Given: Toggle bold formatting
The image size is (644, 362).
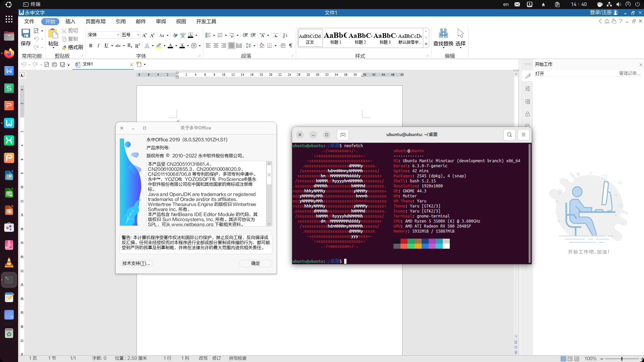Looking at the screenshot, I should point(91,46).
